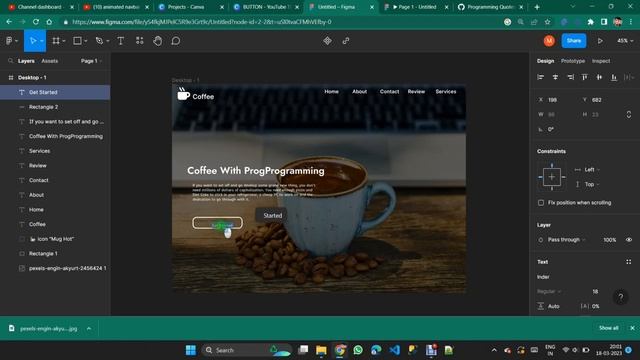Open the user avatar M
This screenshot has width=640, height=360.
click(x=549, y=41)
